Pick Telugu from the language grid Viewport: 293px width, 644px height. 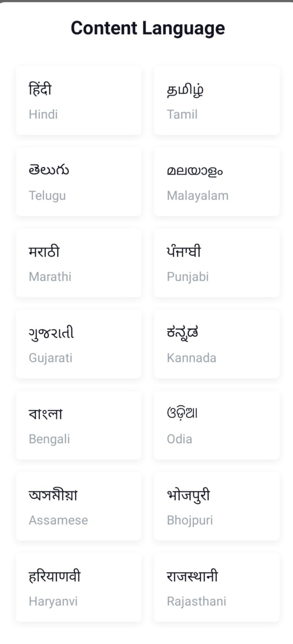79,182
